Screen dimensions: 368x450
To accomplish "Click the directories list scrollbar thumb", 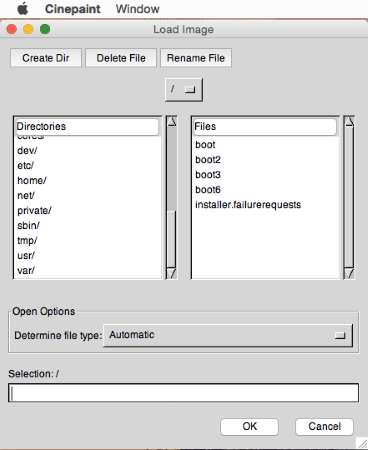I will point(172,169).
